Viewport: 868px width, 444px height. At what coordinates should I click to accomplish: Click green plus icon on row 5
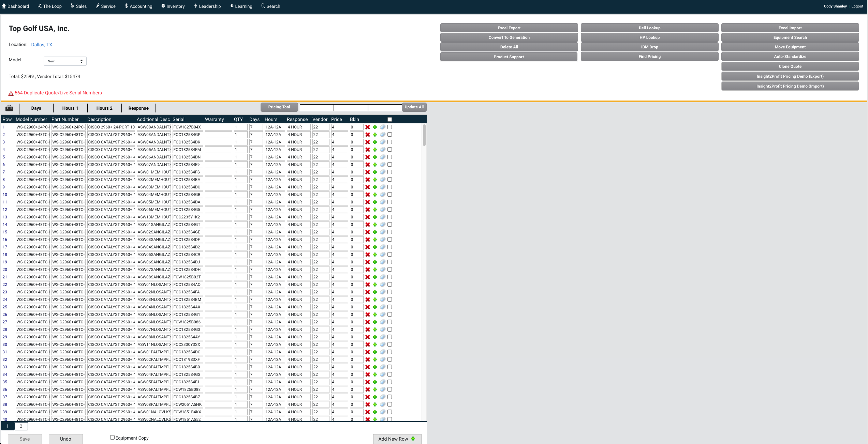tap(375, 157)
